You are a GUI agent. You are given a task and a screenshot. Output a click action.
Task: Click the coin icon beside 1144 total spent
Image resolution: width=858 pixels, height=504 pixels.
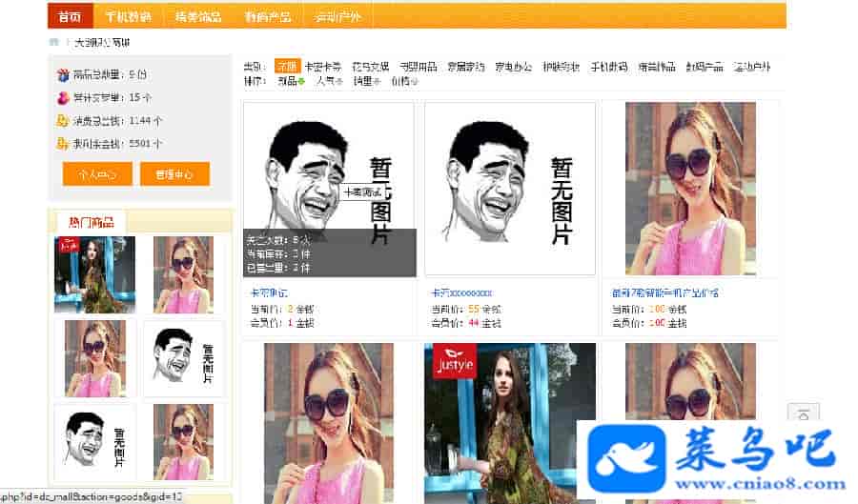coord(63,121)
